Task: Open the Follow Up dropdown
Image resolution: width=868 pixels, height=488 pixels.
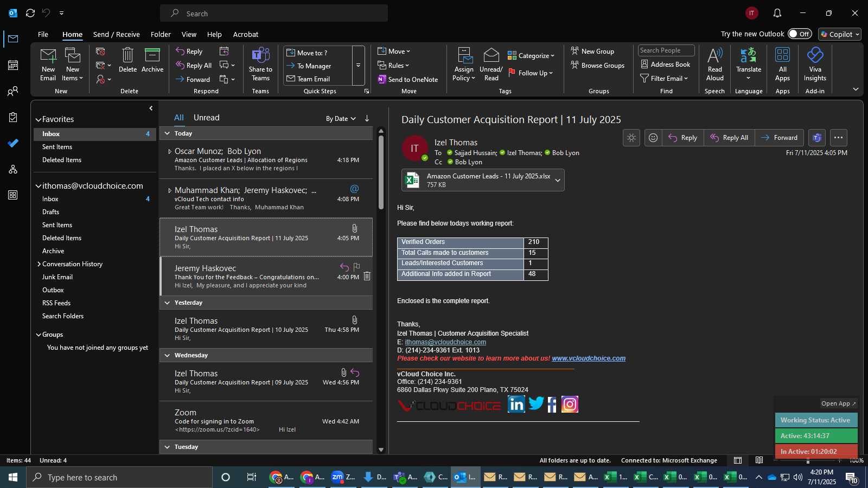Action: [x=531, y=73]
